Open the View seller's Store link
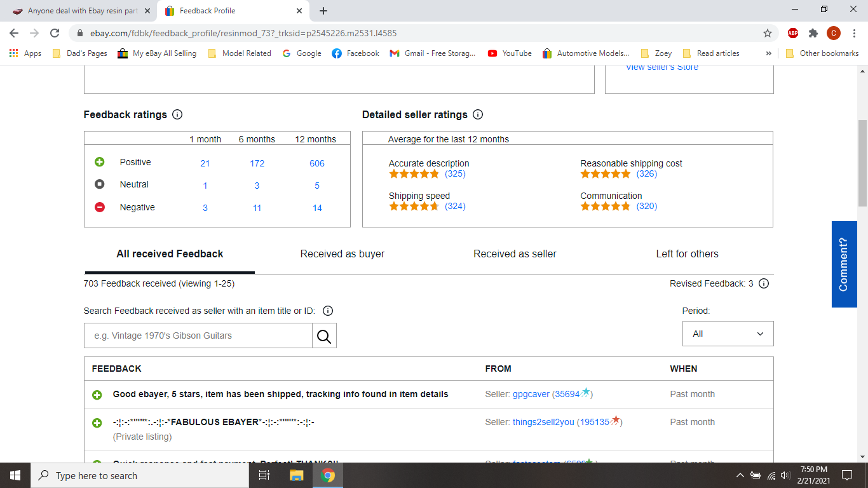This screenshot has height=488, width=868. coord(662,67)
